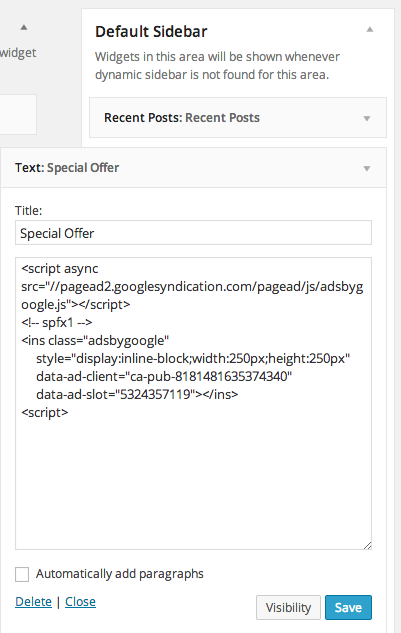401x633 pixels.
Task: Grab the textarea resize handle corner
Action: pyautogui.click(x=367, y=545)
